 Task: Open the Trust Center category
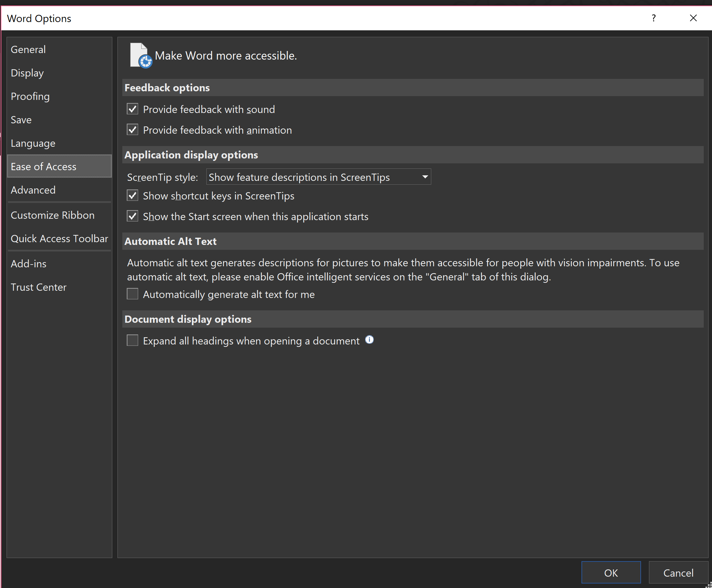coord(39,287)
